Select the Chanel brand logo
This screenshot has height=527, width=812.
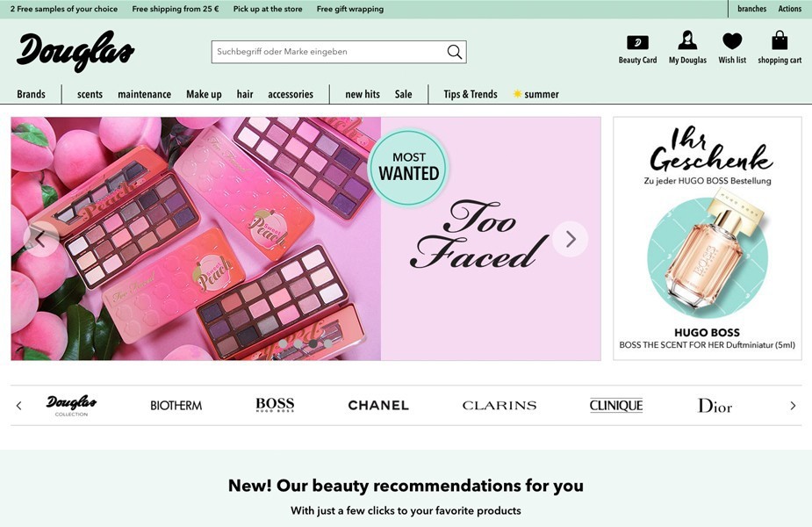378,405
